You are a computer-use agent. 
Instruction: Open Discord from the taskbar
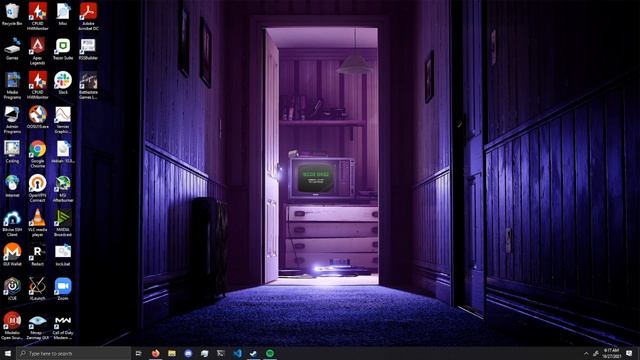188,353
